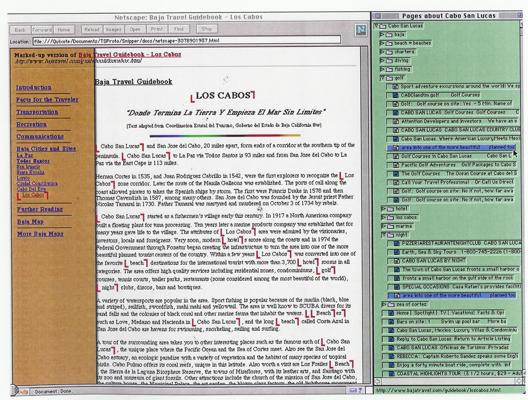The height and width of the screenshot is (400, 528).
Task: Click the Print toolbar button
Action: click(157, 29)
